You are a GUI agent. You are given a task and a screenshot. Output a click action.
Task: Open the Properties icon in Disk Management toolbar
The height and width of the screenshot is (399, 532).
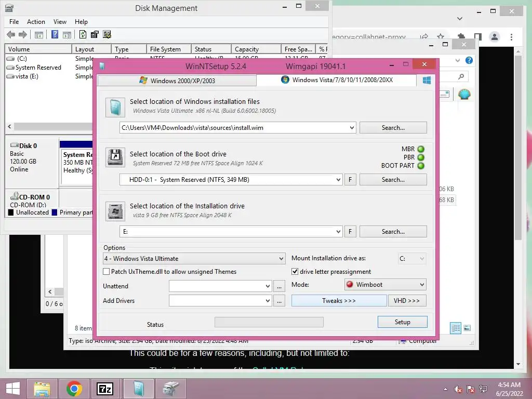coord(95,34)
